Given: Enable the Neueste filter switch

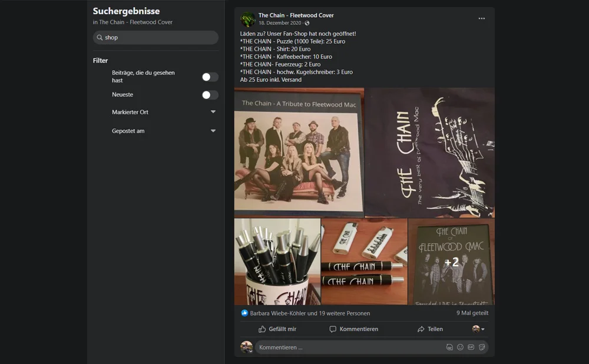Looking at the screenshot, I should pos(210,95).
